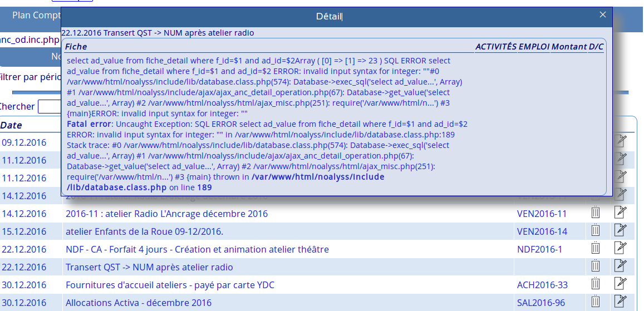Image resolution: width=644 pixels, height=311 pixels.
Task: Open edit icon for NDF2016-1 operation
Action: [620, 249]
